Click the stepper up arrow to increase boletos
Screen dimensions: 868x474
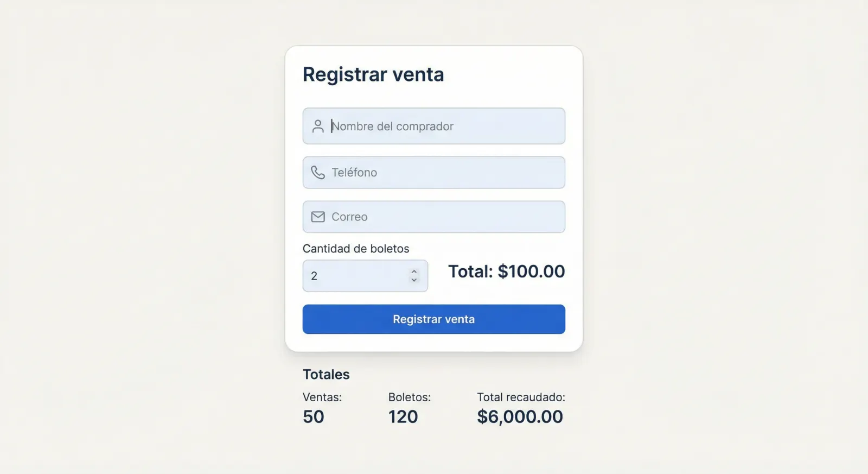pos(413,271)
